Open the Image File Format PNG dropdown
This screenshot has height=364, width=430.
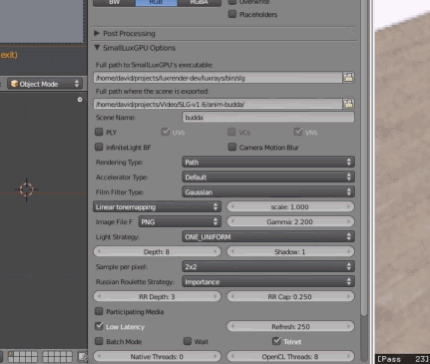(x=179, y=222)
